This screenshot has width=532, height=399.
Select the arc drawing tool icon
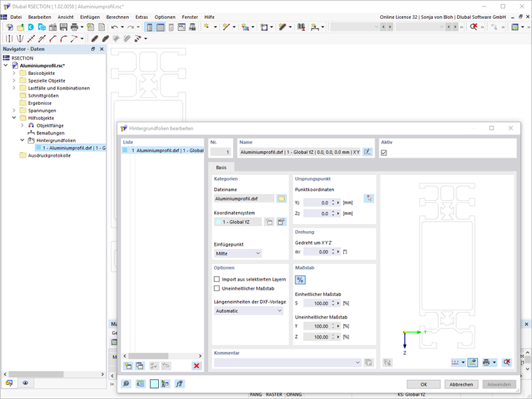(64, 38)
